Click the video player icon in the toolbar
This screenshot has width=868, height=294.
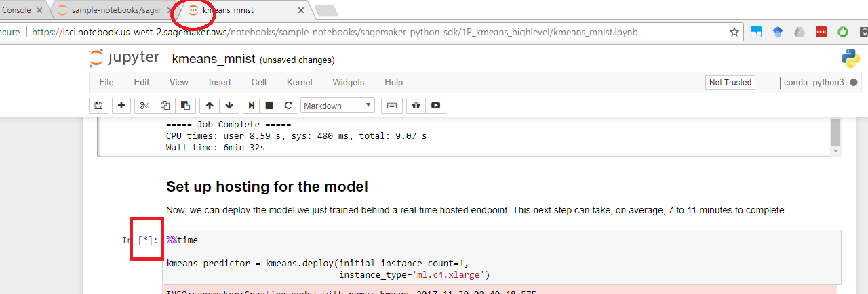[435, 106]
